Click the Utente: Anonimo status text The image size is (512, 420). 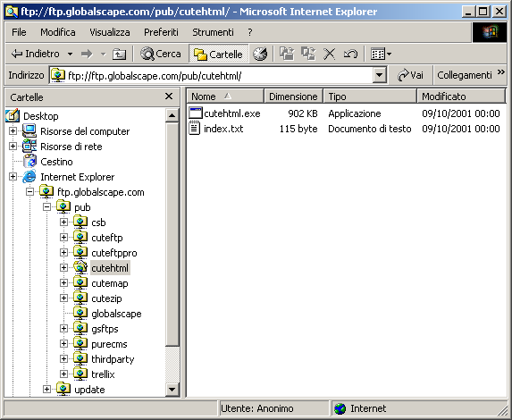coord(257,408)
